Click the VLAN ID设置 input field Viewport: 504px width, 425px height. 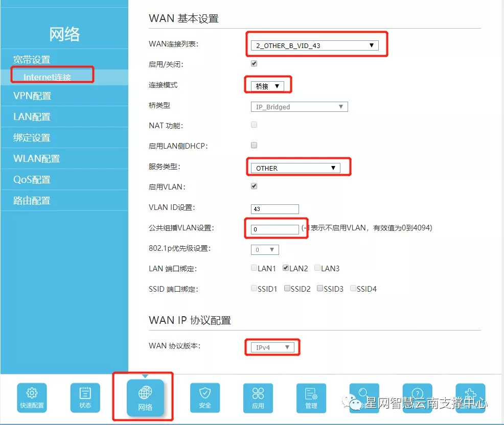[x=275, y=209]
